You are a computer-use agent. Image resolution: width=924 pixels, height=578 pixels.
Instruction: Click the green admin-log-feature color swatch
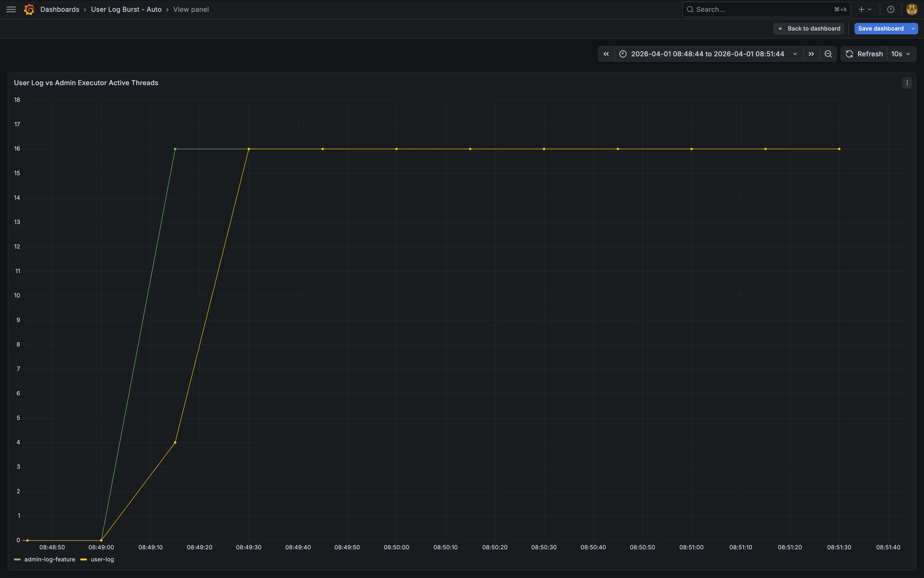coord(17,559)
